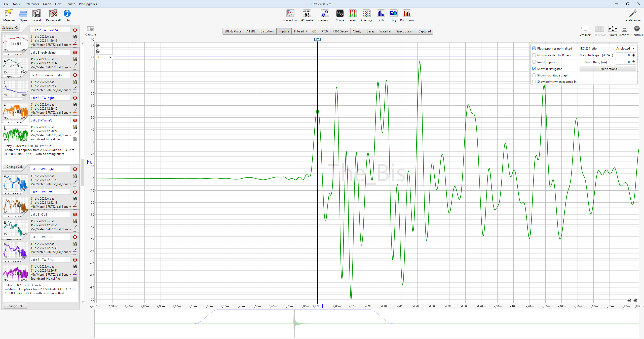The image size is (644, 339).
Task: Click the measurement list scrollbar down arrow
Action: pos(83,302)
